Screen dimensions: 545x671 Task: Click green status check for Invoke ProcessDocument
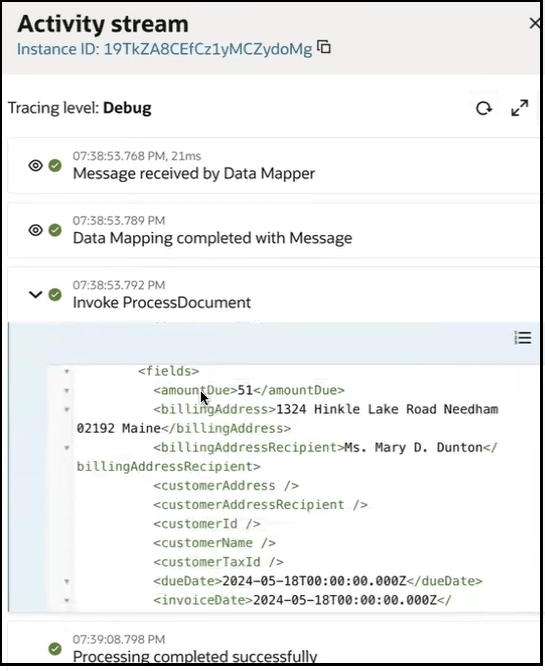pos(55,294)
